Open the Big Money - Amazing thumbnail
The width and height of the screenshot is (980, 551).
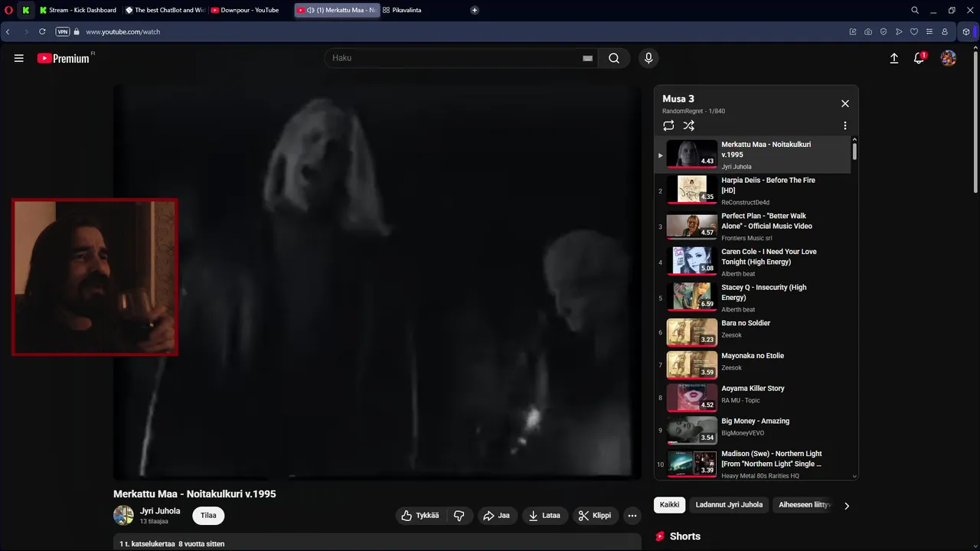(692, 431)
